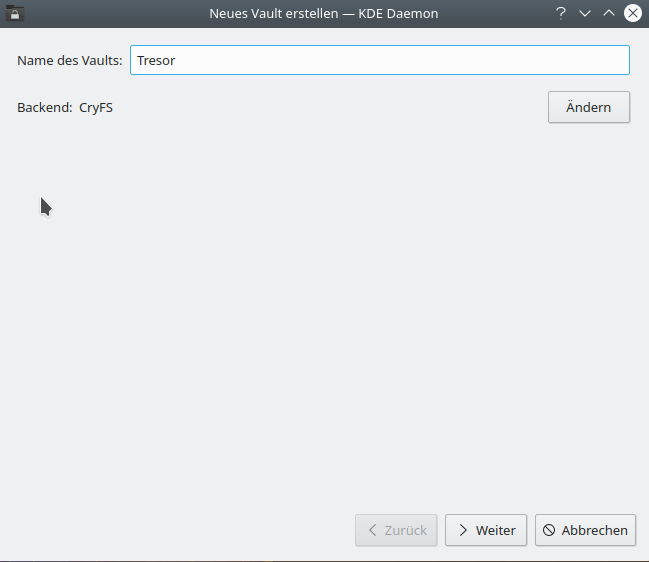Click the Backend label text

[45, 108]
